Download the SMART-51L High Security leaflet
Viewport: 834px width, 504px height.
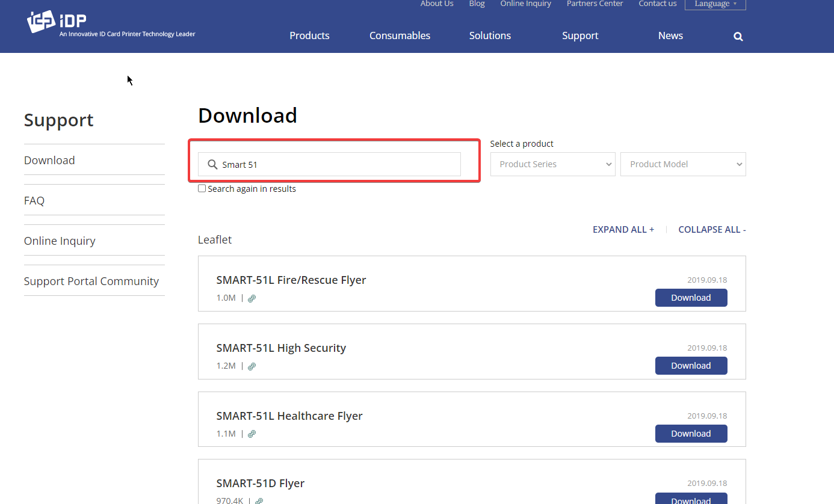pos(691,366)
